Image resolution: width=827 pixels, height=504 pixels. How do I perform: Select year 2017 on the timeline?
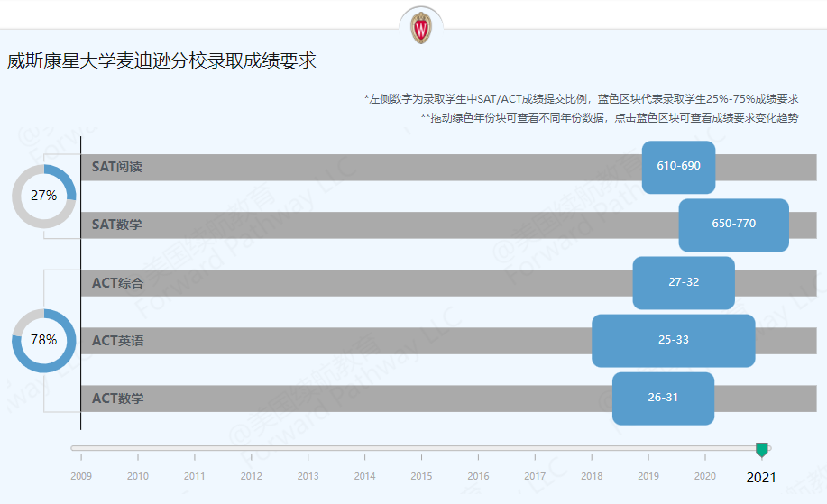point(535,476)
